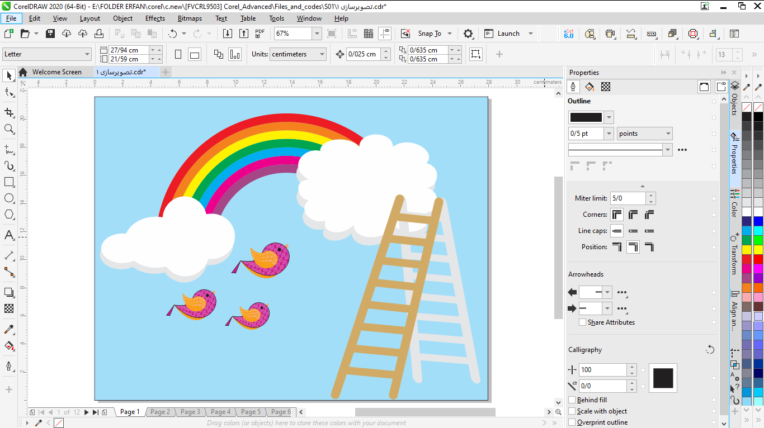
Task: Open the line style dropdown
Action: (x=668, y=150)
